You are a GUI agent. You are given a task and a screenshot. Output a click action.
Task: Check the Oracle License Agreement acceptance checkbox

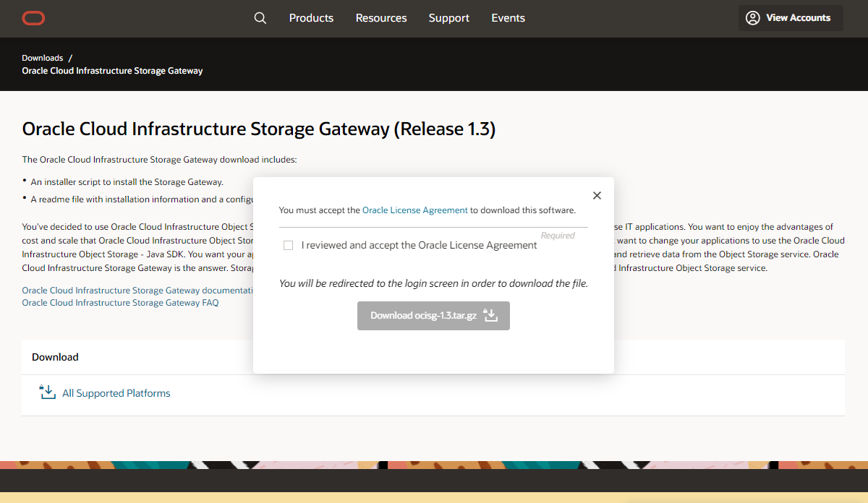(289, 246)
